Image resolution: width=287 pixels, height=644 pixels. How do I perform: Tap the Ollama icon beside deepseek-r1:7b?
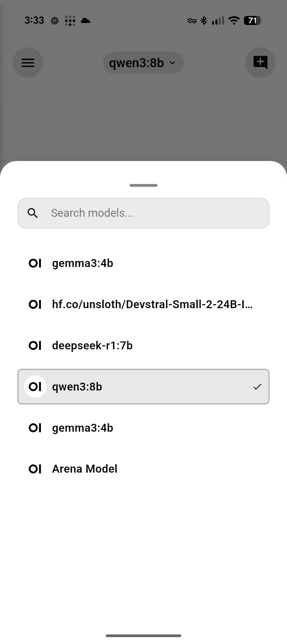(x=35, y=346)
